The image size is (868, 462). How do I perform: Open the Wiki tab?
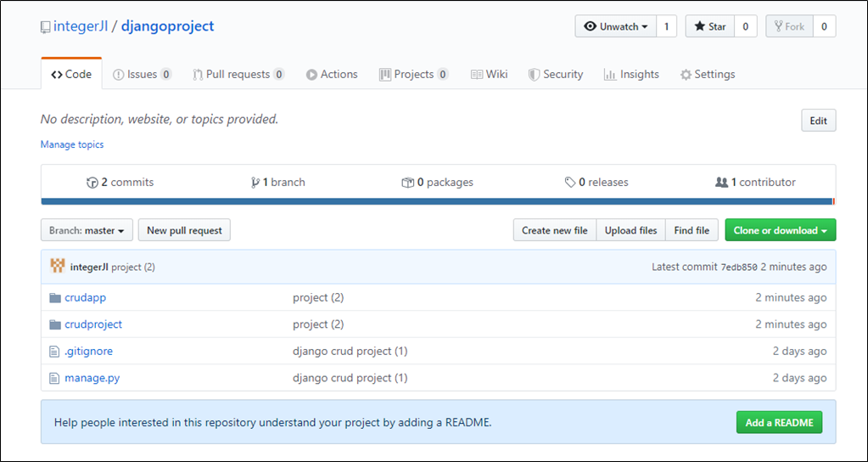[x=490, y=74]
